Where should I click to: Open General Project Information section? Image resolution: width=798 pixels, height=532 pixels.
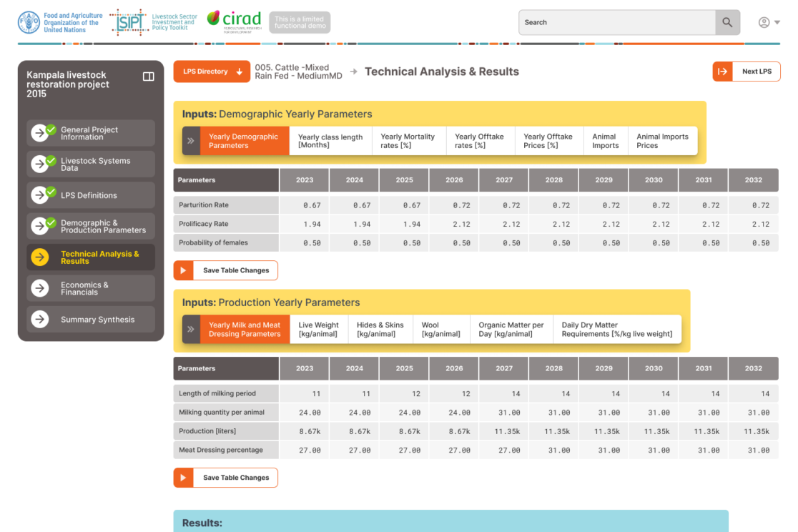[91, 133]
